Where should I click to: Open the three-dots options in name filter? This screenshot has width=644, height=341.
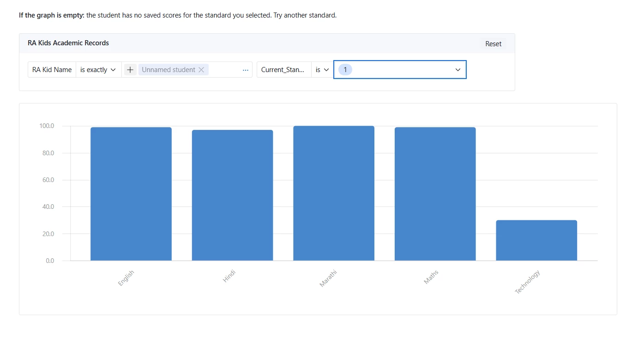pos(246,70)
